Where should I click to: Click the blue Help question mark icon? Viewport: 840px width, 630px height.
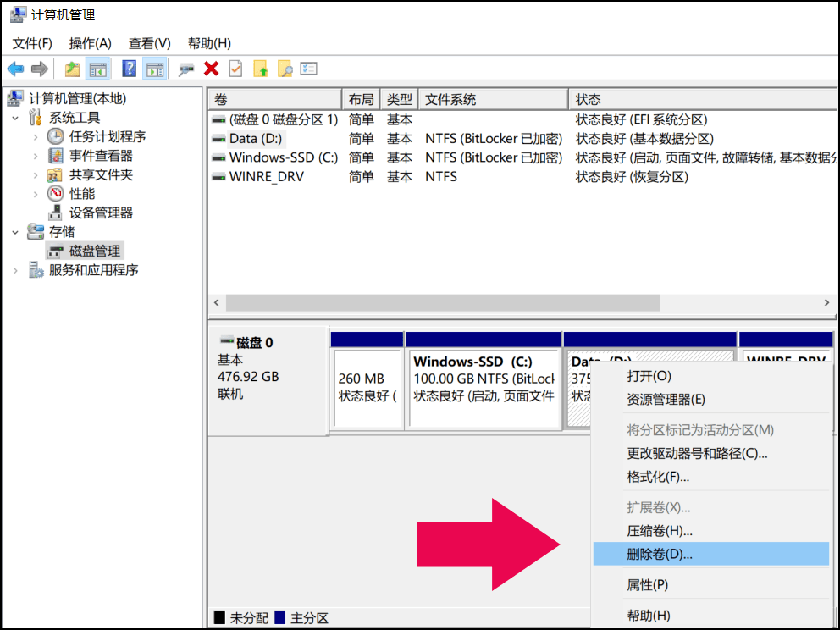129,69
